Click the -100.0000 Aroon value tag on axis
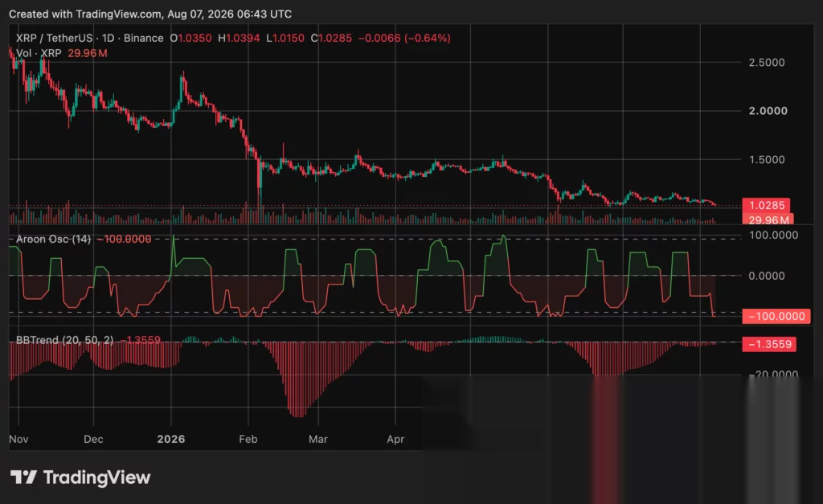 click(x=776, y=316)
